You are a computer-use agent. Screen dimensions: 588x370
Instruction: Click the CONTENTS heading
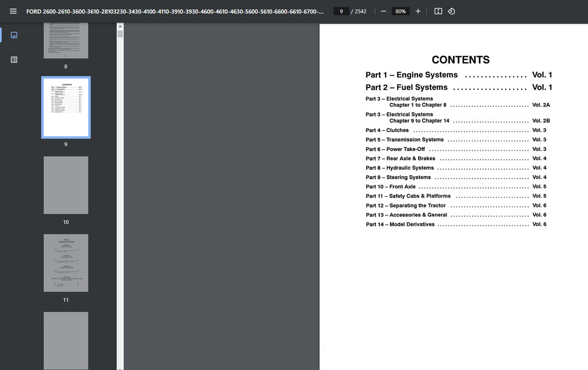[460, 59]
